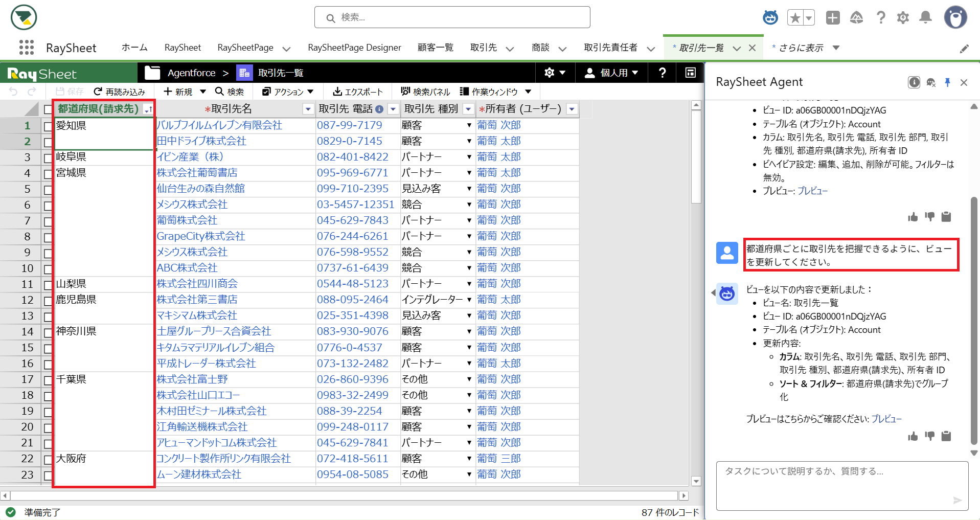The image size is (980, 520).
Task: Pin the RaySheet Agent panel
Action: pyautogui.click(x=947, y=82)
